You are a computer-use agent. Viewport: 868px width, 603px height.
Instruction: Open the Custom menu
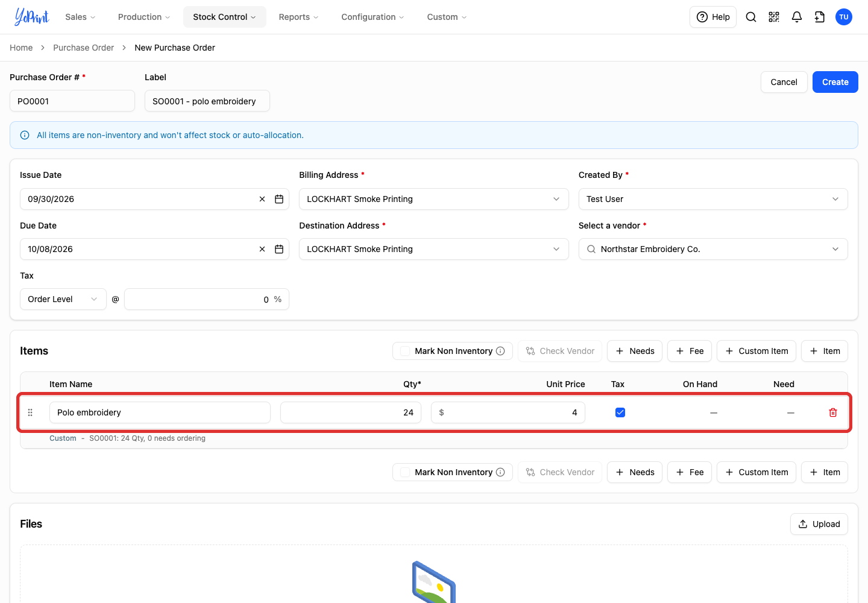point(447,17)
